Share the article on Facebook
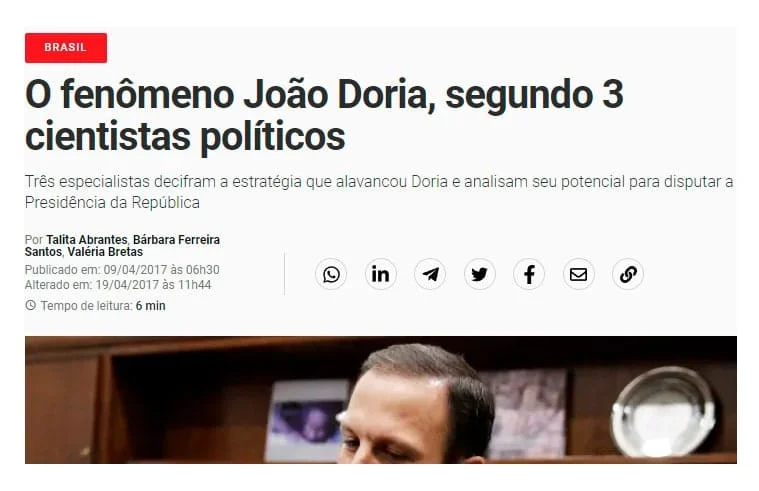The height and width of the screenshot is (491, 759). 529,275
